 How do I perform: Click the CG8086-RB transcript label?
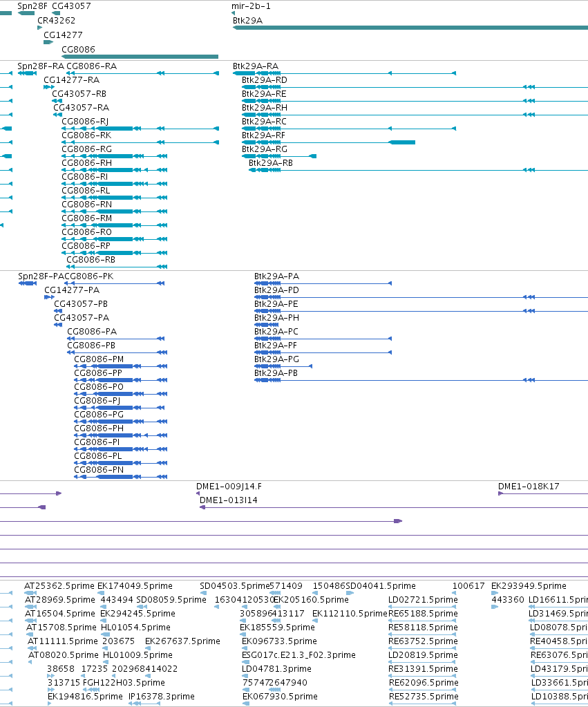click(x=91, y=260)
